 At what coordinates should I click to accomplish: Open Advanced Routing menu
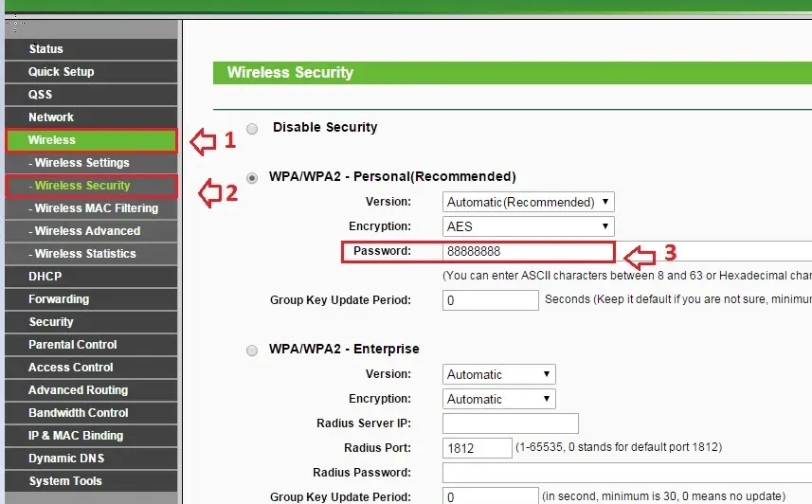point(91,391)
